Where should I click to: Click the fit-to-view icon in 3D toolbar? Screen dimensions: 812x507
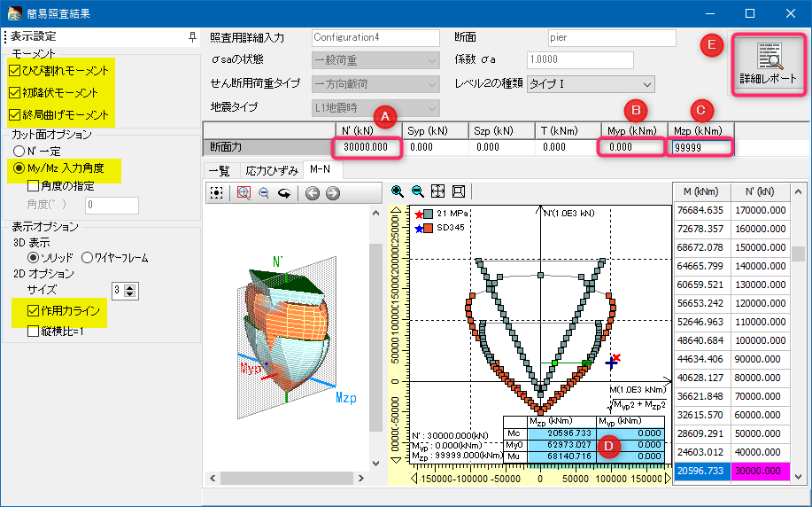(x=216, y=192)
